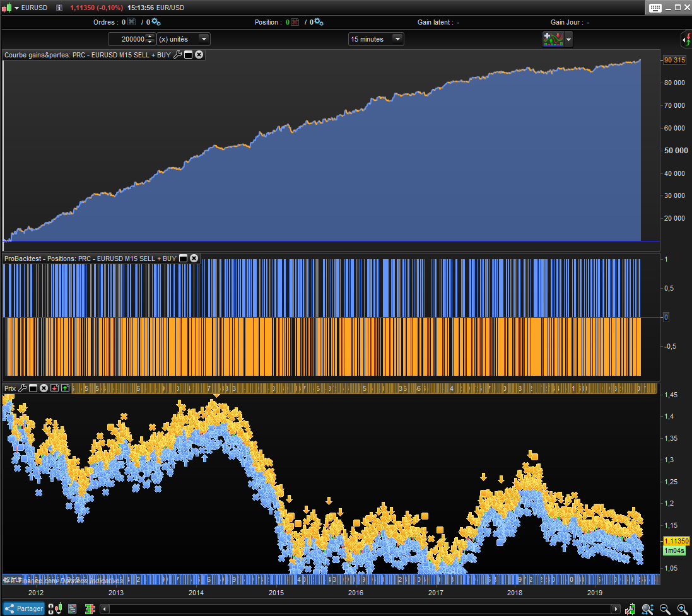This screenshot has height=616, width=692.
Task: Expand the indicator add button dropdown arrow
Action: pos(569,40)
